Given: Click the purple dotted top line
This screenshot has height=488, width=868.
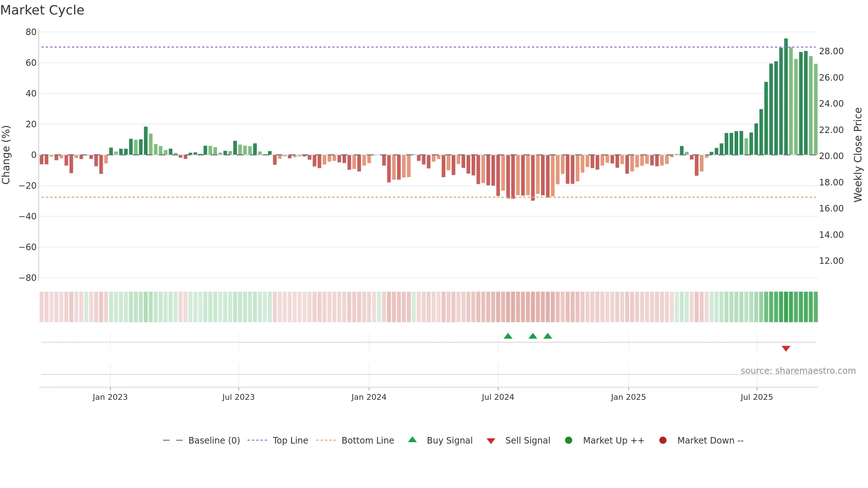Looking at the screenshot, I should pos(429,47).
